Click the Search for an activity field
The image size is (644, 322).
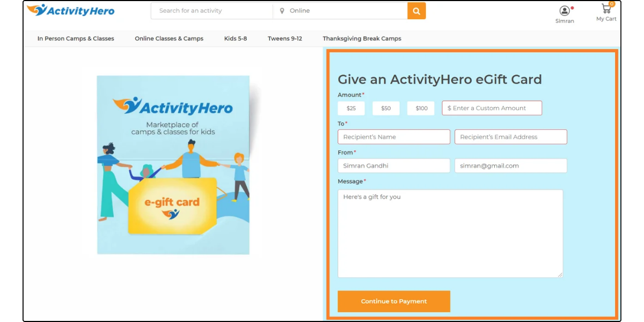(x=212, y=11)
